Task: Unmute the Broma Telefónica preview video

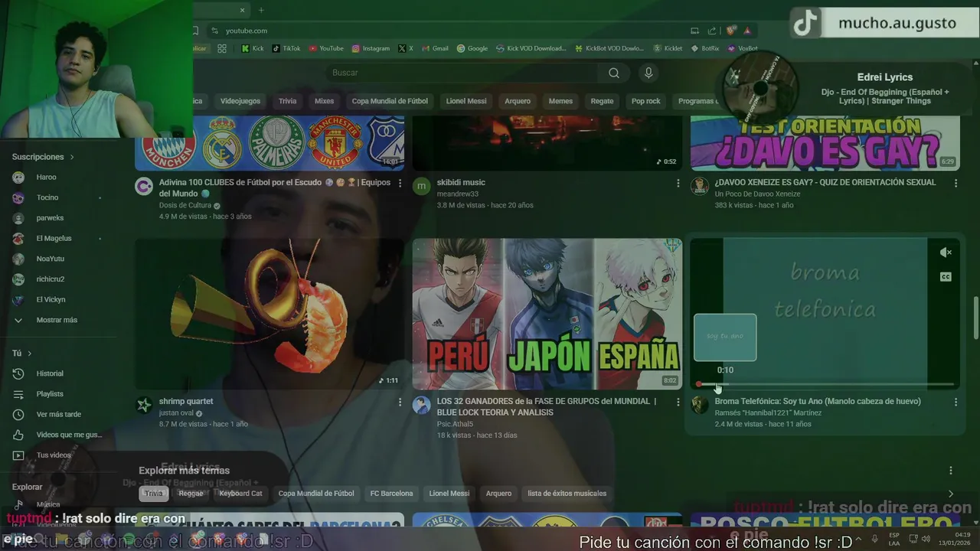Action: pyautogui.click(x=946, y=253)
